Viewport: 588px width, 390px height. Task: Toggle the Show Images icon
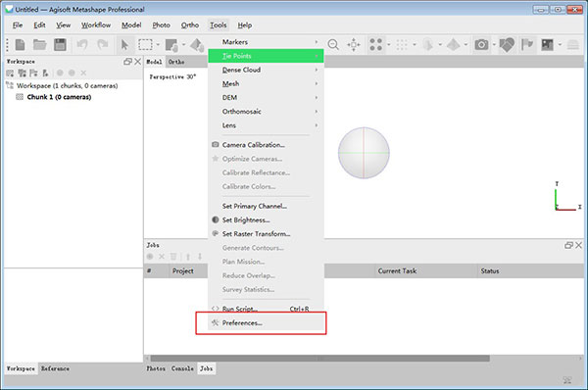tap(547, 45)
